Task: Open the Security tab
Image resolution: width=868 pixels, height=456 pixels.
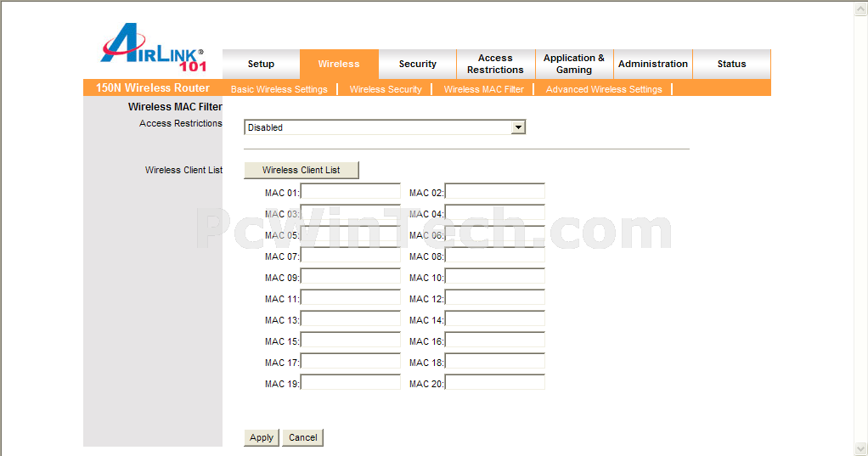Action: (417, 65)
